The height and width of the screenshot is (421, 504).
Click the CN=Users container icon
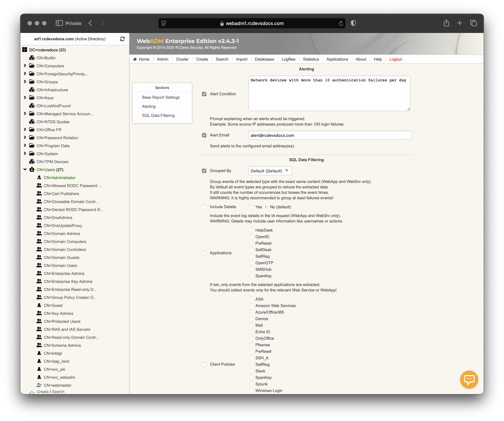(x=32, y=169)
